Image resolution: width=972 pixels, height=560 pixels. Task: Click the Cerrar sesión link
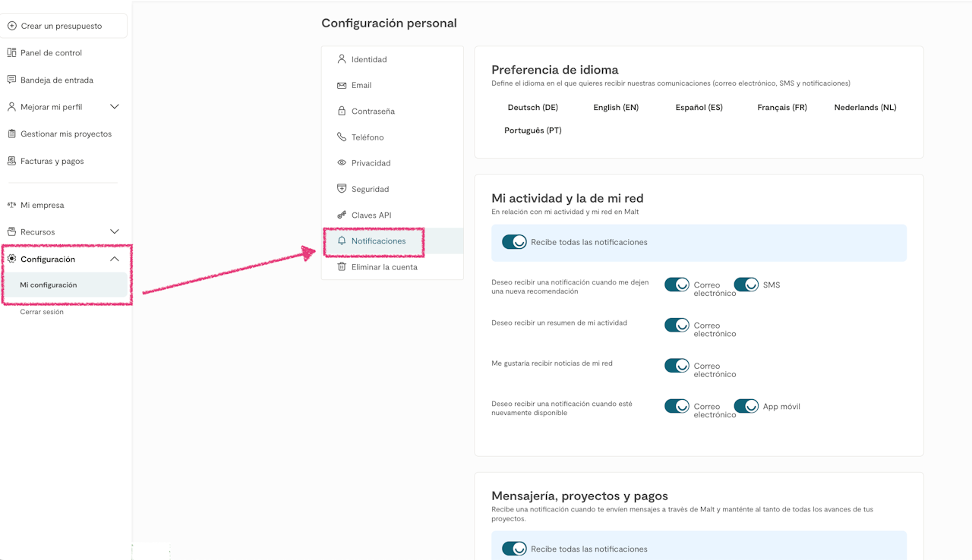(x=42, y=312)
